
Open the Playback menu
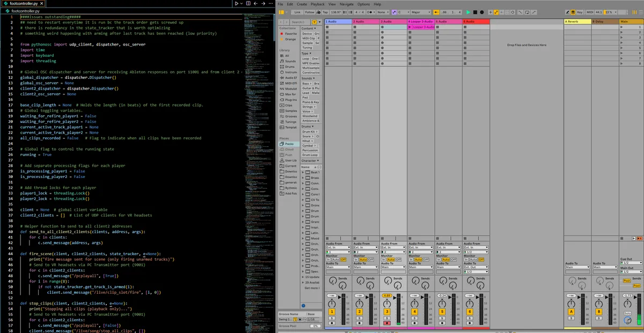pyautogui.click(x=317, y=4)
